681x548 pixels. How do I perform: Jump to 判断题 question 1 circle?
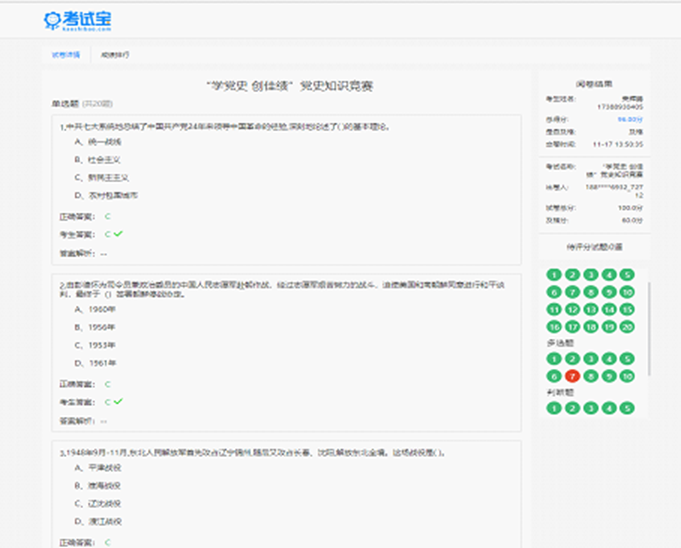tap(553, 408)
